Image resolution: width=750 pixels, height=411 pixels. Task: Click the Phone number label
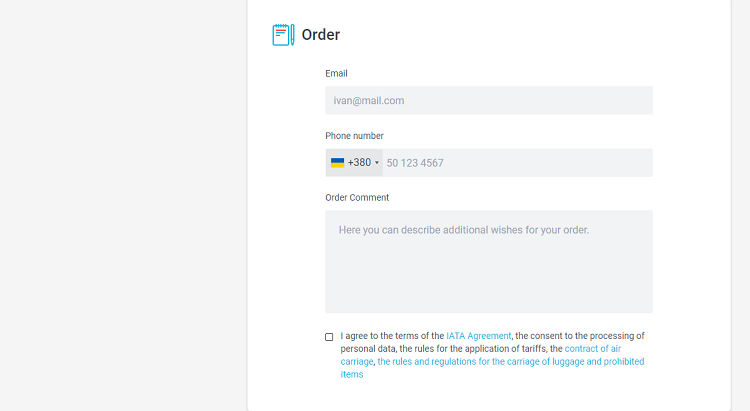point(354,136)
